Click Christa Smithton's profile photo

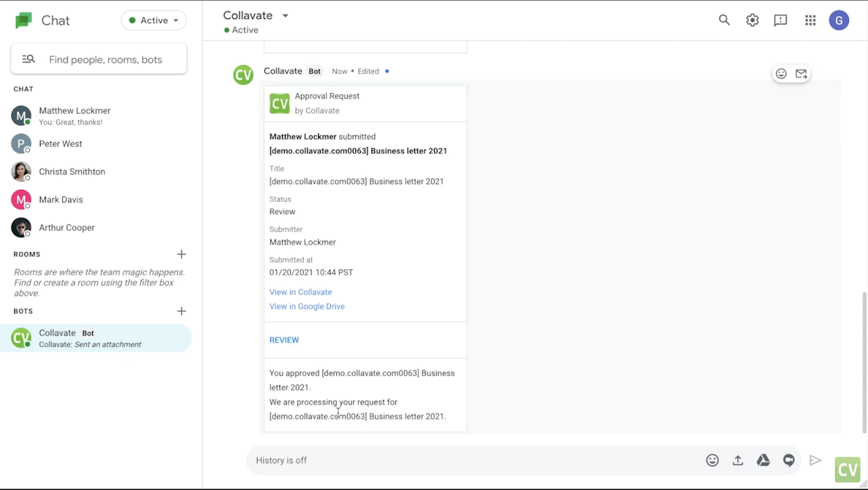coord(21,171)
